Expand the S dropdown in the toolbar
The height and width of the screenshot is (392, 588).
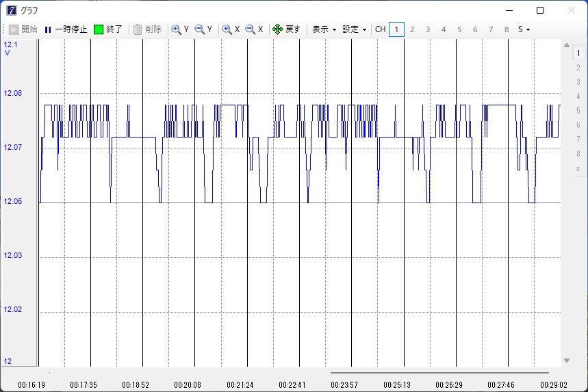point(524,29)
